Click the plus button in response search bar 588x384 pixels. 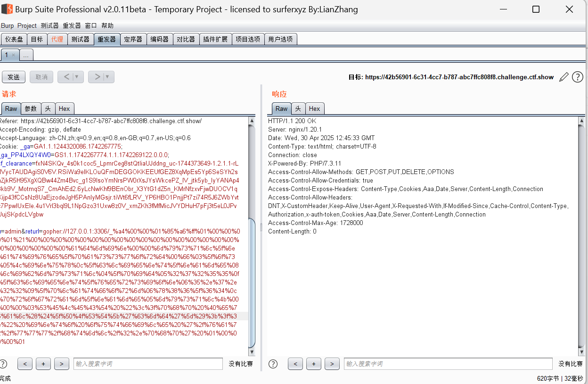[x=314, y=364]
